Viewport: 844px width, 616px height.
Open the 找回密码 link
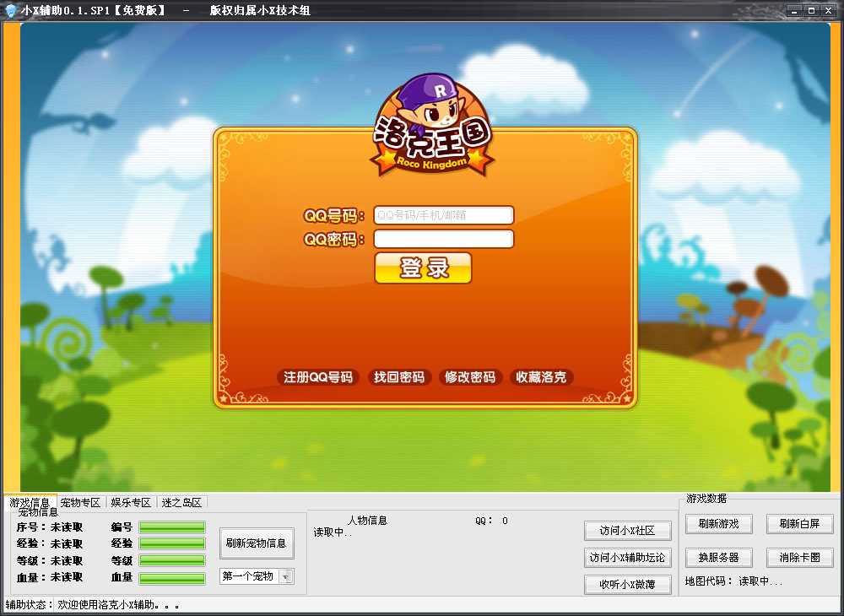(x=399, y=377)
